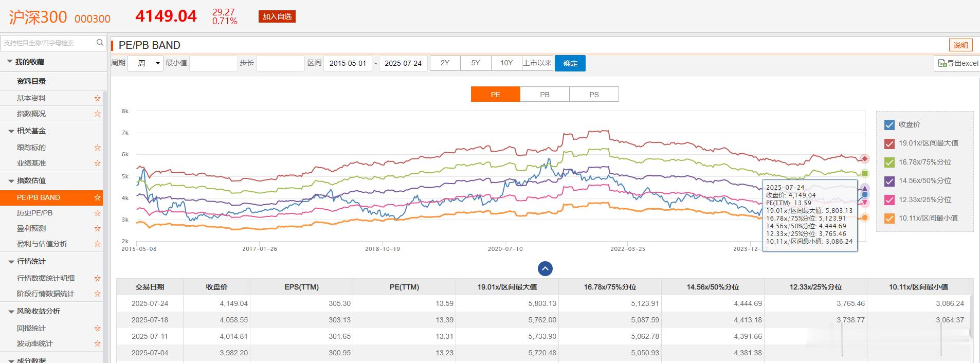The height and width of the screenshot is (363, 980).
Task: Click the star icon next to 基本资料
Action: 97,98
